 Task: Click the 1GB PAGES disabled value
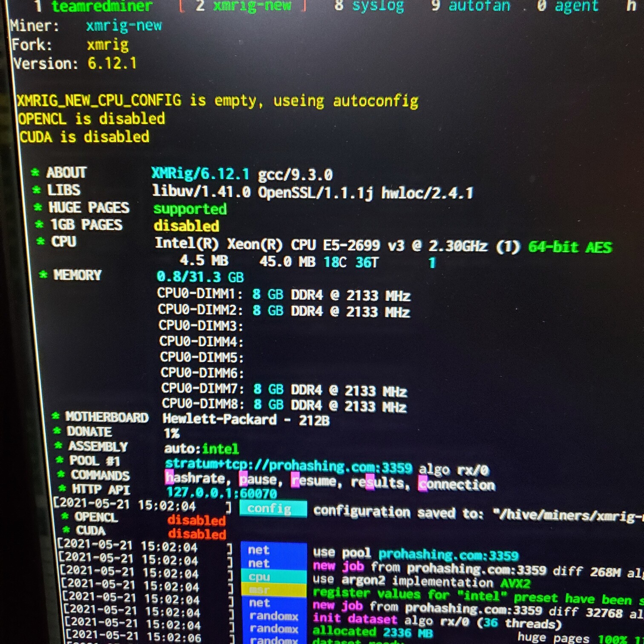tap(186, 226)
